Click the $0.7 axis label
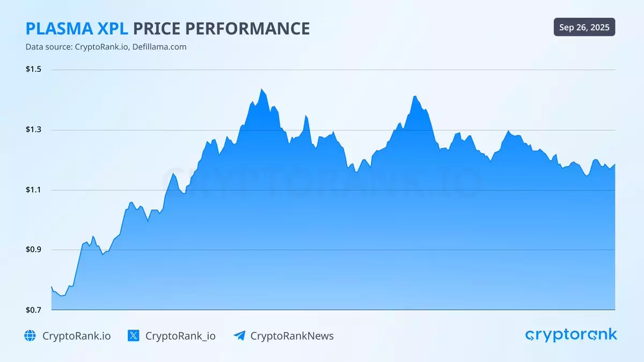 tap(34, 310)
